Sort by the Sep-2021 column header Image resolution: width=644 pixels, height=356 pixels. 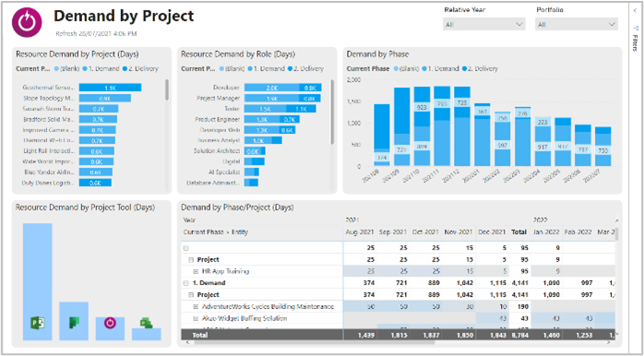tap(393, 232)
